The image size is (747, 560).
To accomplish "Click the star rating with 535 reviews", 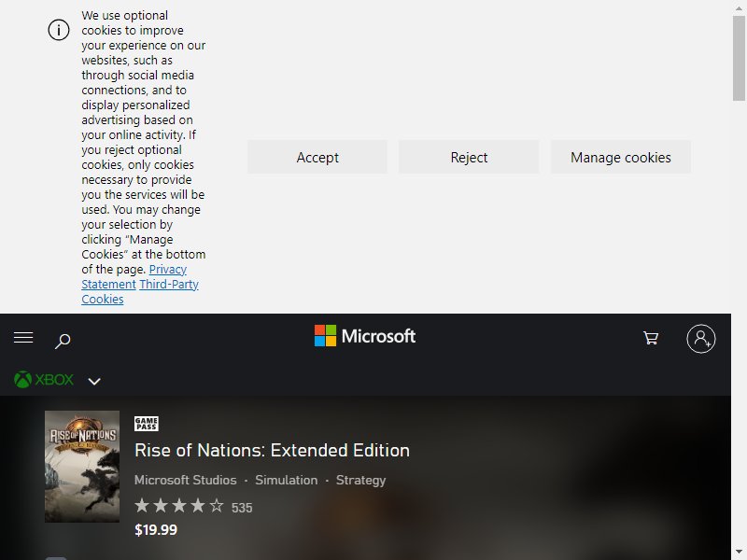I will pos(193,507).
